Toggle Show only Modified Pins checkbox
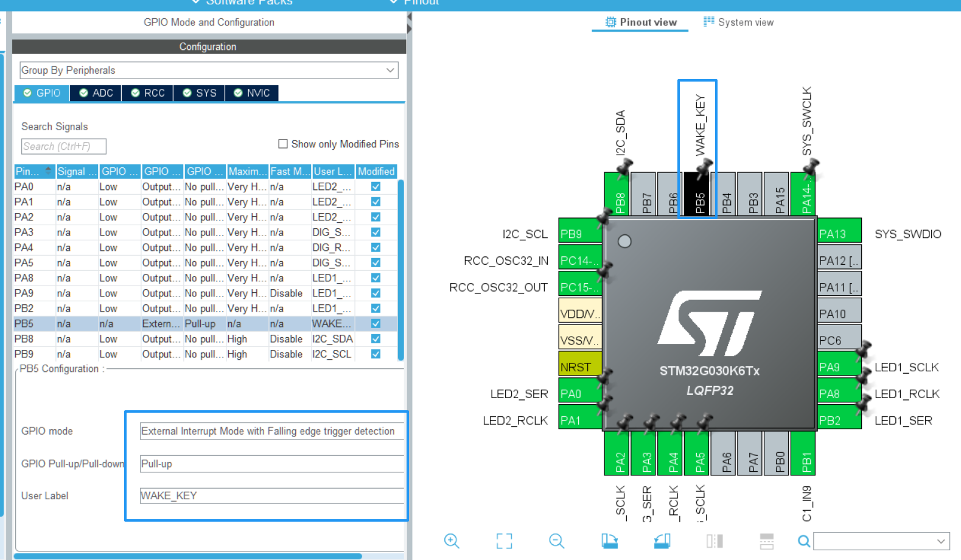Image resolution: width=961 pixels, height=560 pixels. click(283, 144)
